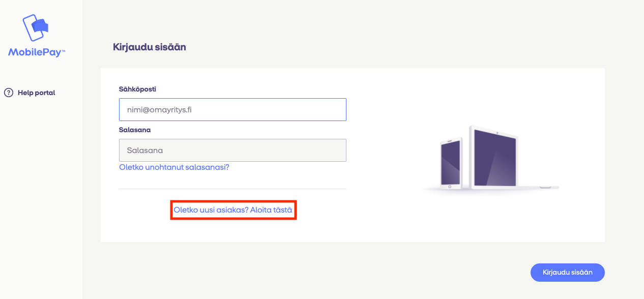Open "Oletko unohtanut salasanasi?" link

[174, 167]
